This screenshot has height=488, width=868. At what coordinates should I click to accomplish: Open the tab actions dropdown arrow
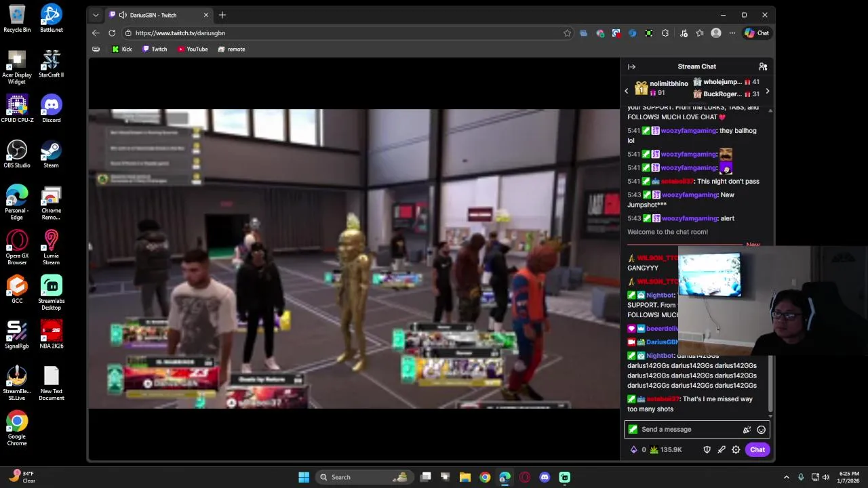[x=96, y=15]
